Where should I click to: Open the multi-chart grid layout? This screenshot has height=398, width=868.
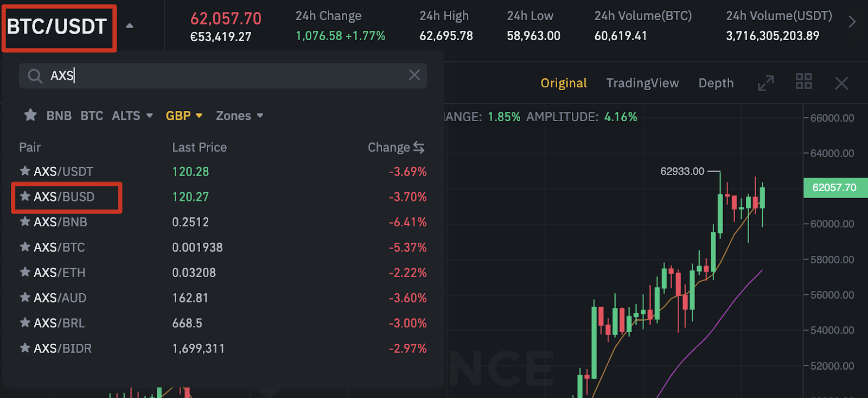pos(803,82)
